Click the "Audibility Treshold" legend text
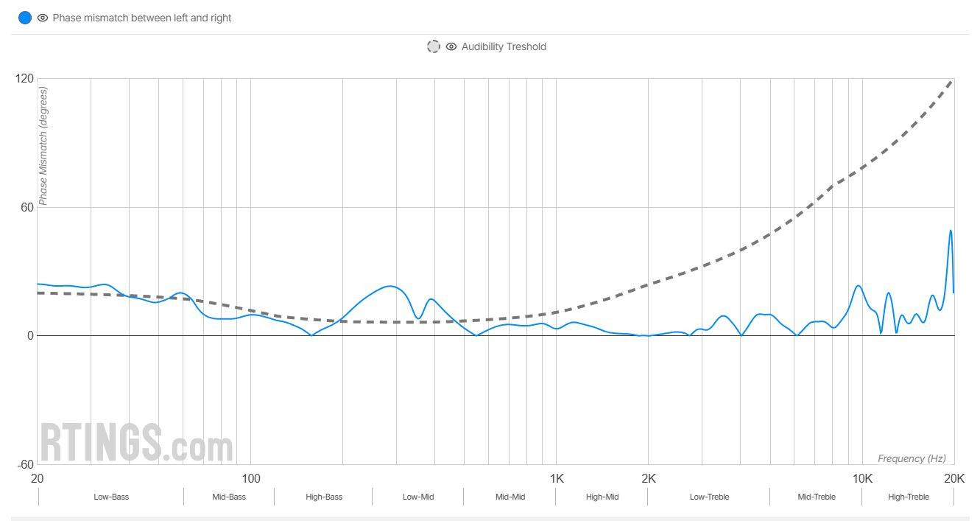Screen dimensions: 980x521 (x=504, y=46)
